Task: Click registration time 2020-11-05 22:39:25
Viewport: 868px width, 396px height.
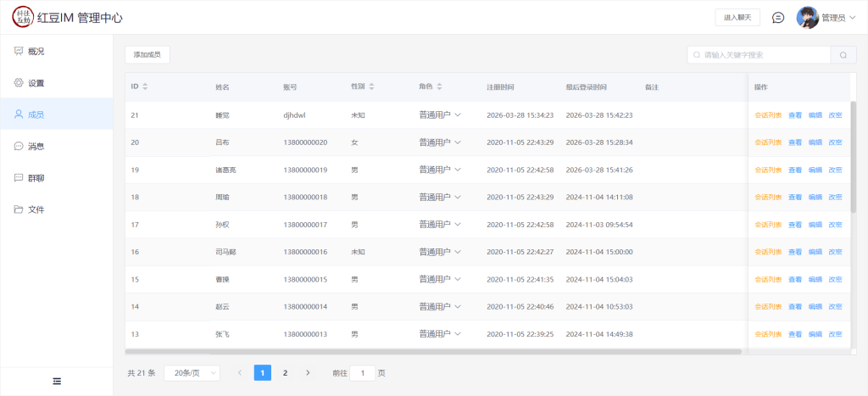Action: pyautogui.click(x=520, y=335)
